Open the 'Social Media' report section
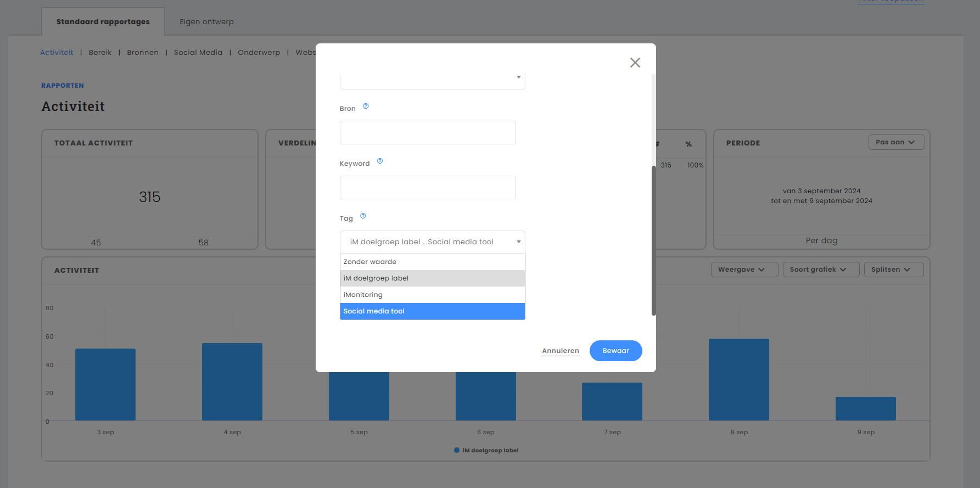 198,53
